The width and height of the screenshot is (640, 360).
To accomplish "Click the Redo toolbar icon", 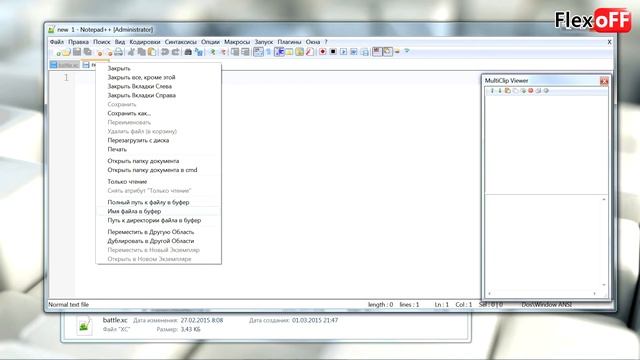I will click(176, 52).
